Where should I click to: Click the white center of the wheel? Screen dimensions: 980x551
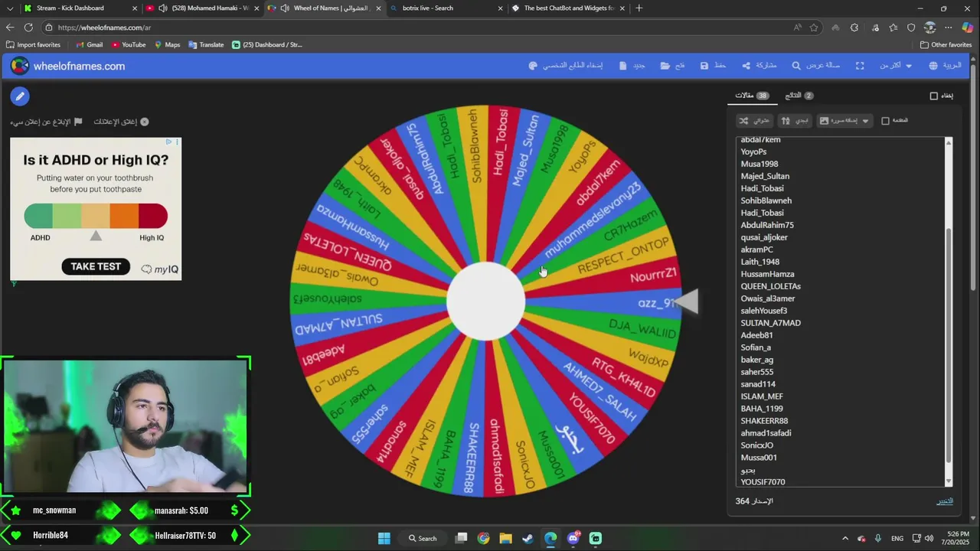click(485, 301)
